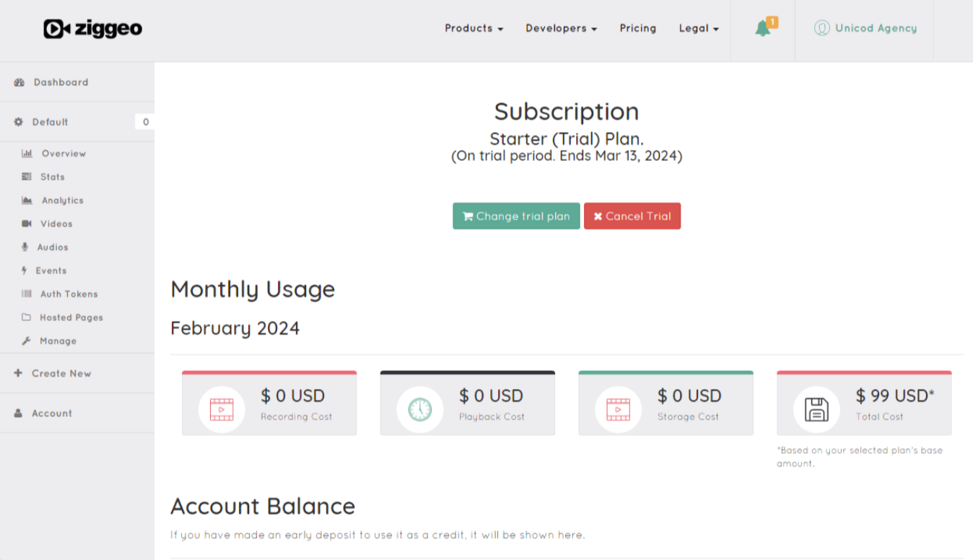973x560 pixels.
Task: Click the Change trial plan button
Action: coord(516,216)
